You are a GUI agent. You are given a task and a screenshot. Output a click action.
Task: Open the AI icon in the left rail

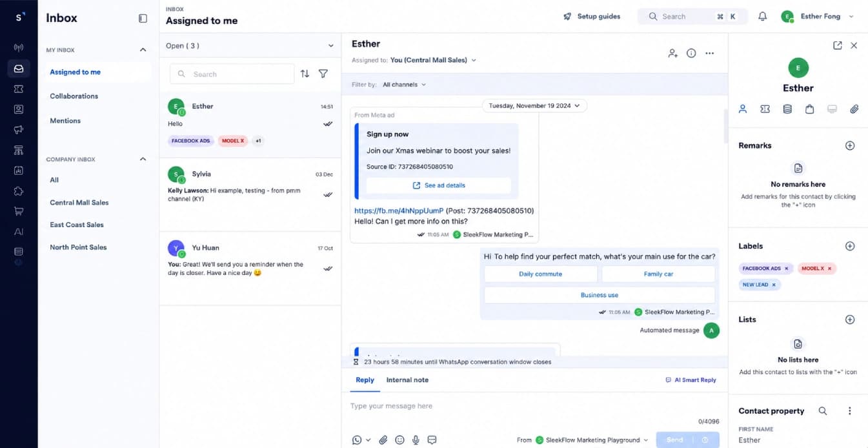click(x=19, y=231)
